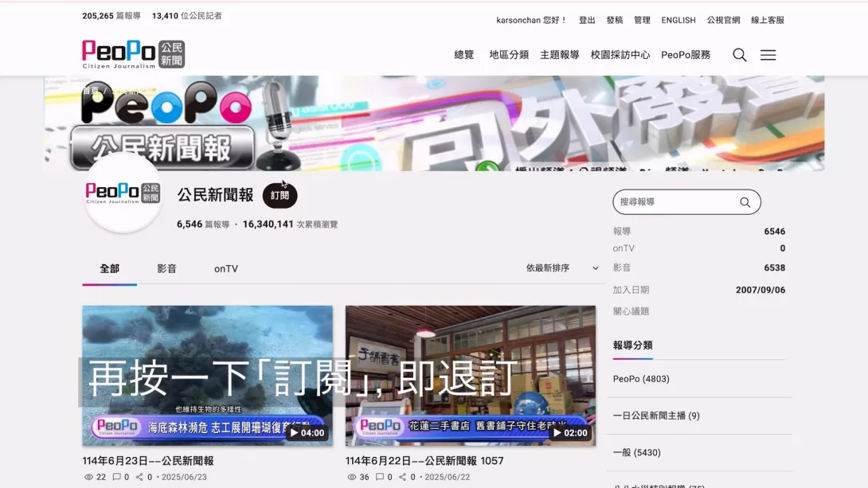
Task: Open the 公視官網 link
Action: (723, 20)
